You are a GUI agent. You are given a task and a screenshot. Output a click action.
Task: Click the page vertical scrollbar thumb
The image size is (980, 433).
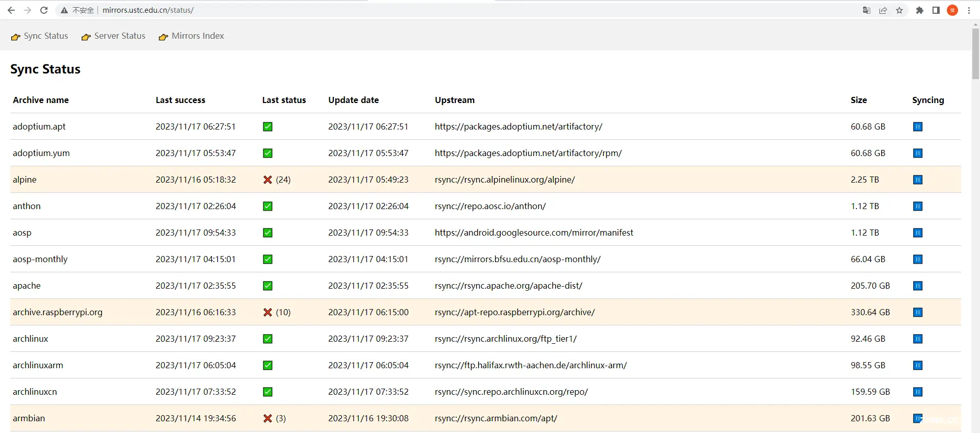[975, 54]
